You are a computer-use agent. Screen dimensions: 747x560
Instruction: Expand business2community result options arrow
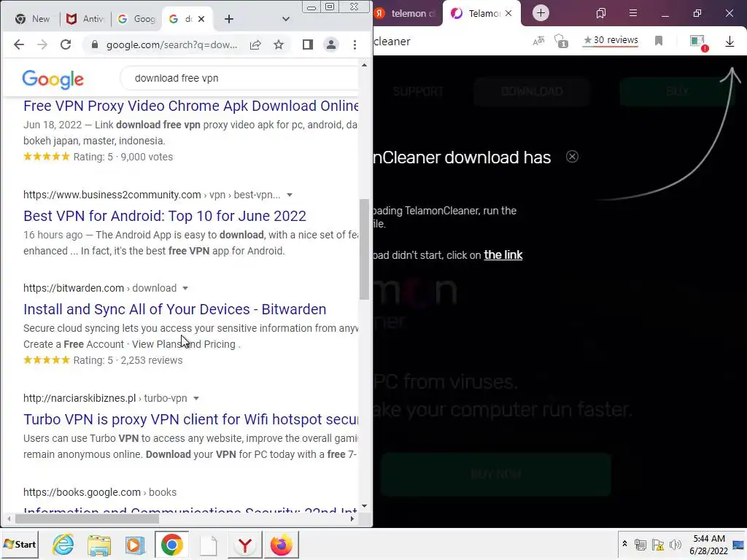(289, 195)
